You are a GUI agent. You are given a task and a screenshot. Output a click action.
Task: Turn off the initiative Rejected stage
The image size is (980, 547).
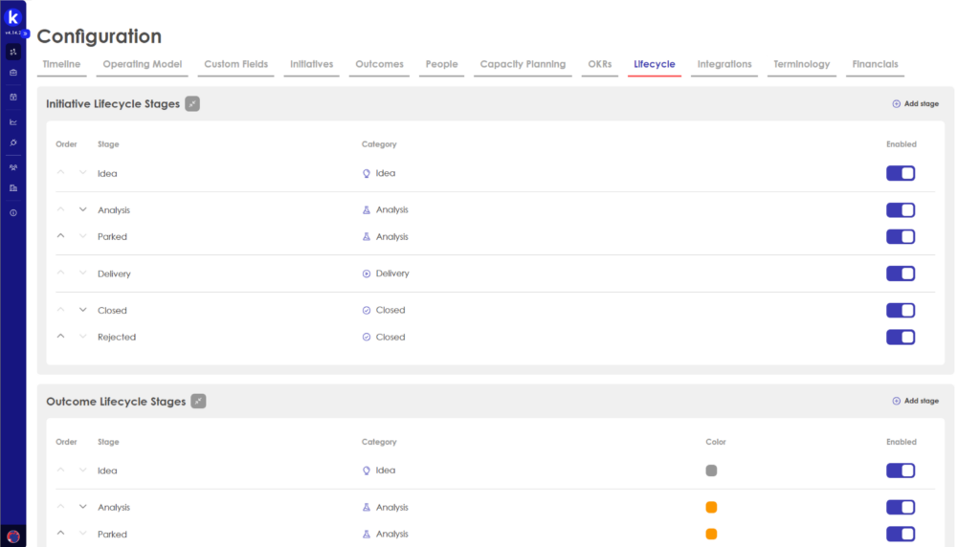pyautogui.click(x=900, y=337)
